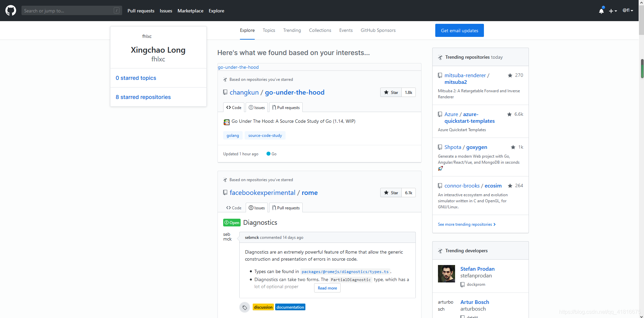Click star icon beside mitsuba2 count 270

coord(510,75)
